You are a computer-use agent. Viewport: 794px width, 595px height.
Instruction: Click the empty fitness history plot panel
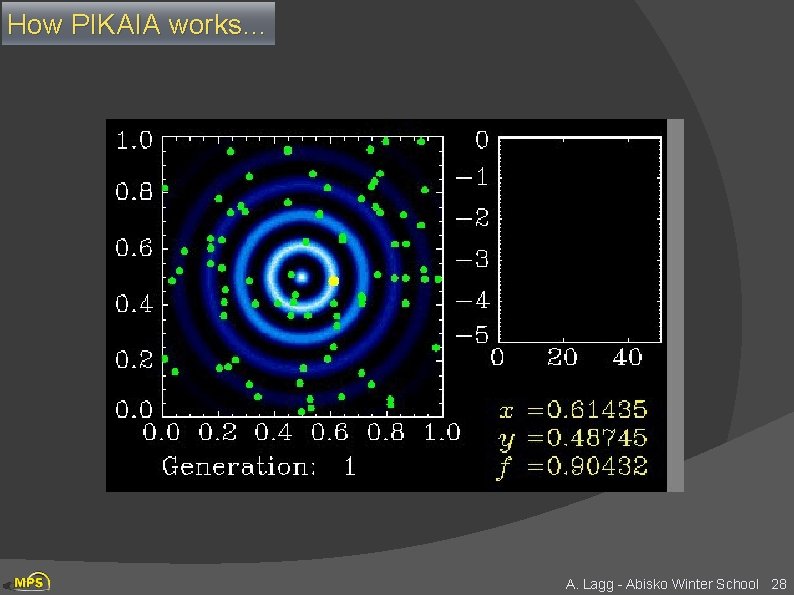pos(580,240)
